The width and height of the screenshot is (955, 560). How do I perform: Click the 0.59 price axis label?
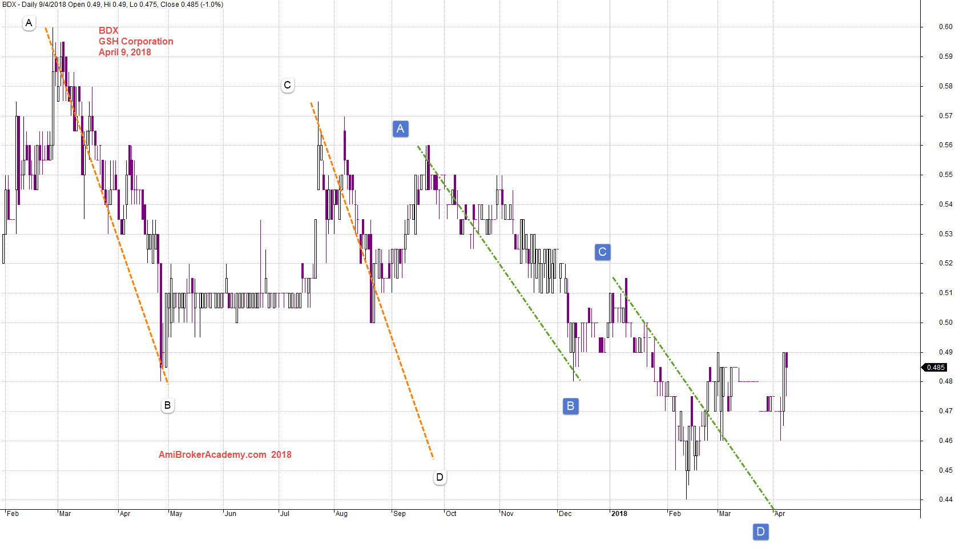coord(945,57)
